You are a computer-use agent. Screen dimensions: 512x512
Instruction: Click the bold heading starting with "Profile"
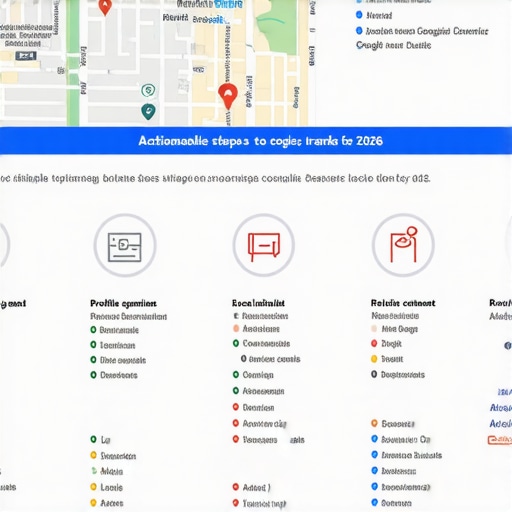(x=123, y=303)
